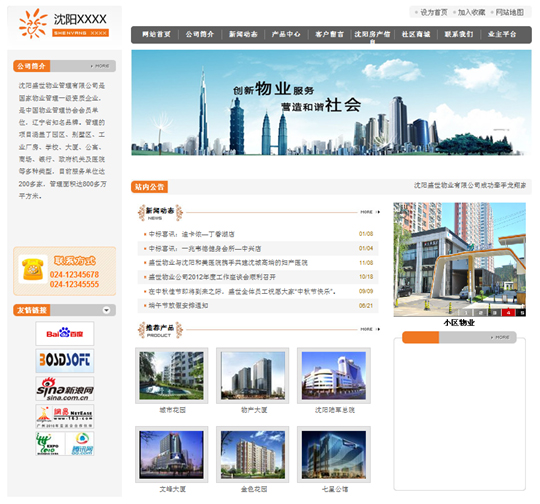Viewport: 540px width, 504px height.
Task: Click the yellow telephone contact icon
Action: [33, 269]
